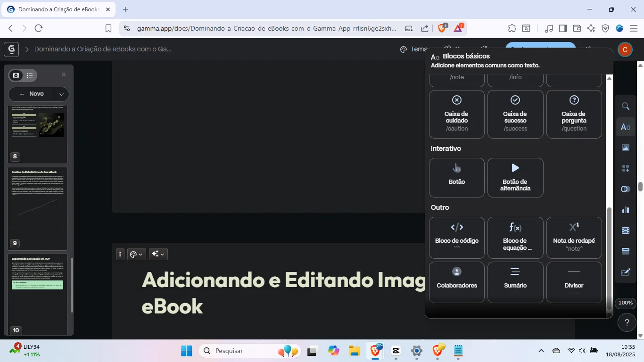Viewport: 644px width, 362px height.
Task: Insert a Botão de alternância block
Action: [515, 177]
